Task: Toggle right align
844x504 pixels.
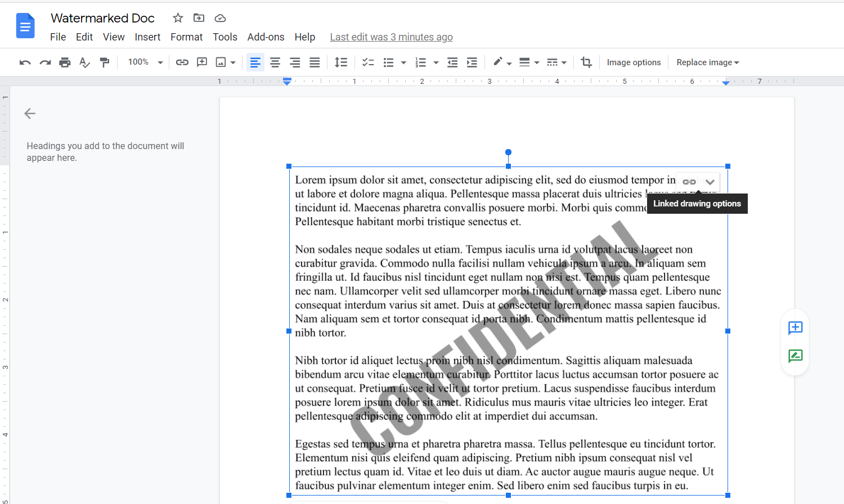Action: [x=295, y=62]
